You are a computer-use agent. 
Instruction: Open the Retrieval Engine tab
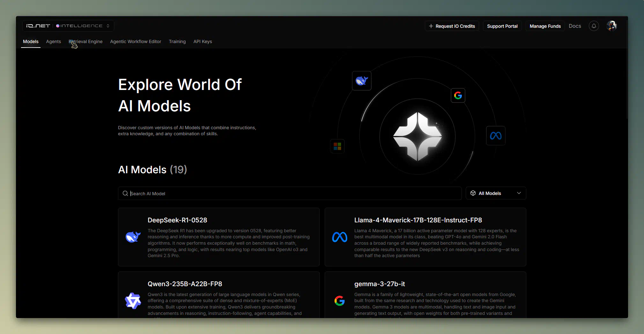pyautogui.click(x=85, y=41)
